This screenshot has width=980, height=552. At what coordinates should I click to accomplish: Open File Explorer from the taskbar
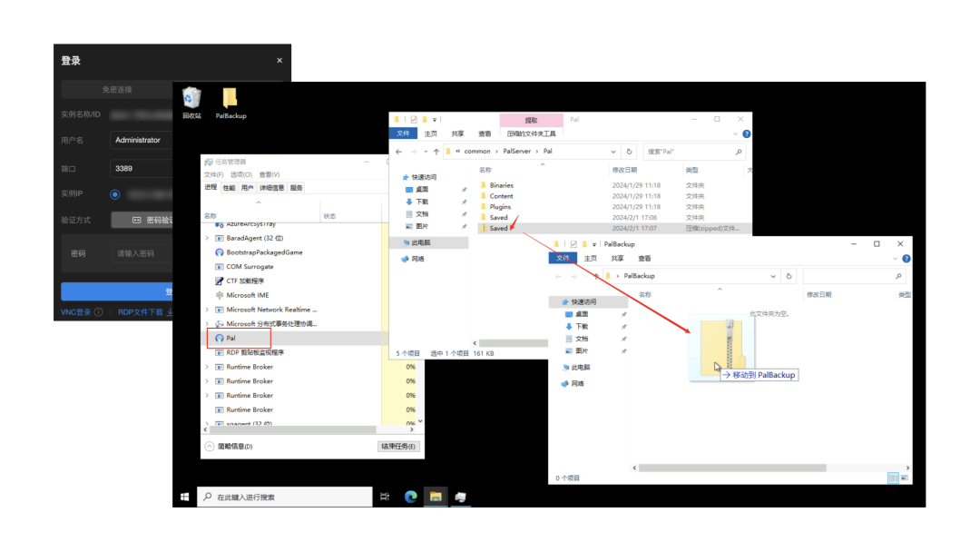coord(436,497)
